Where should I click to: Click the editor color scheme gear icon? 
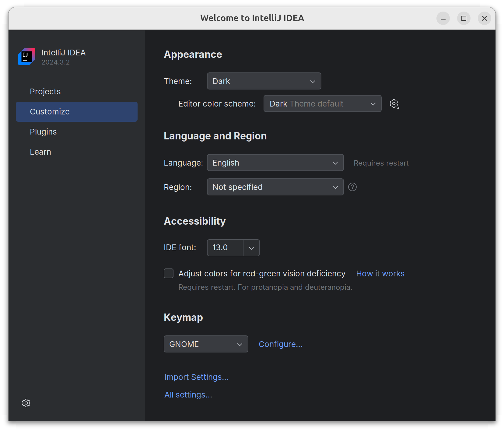pos(394,104)
